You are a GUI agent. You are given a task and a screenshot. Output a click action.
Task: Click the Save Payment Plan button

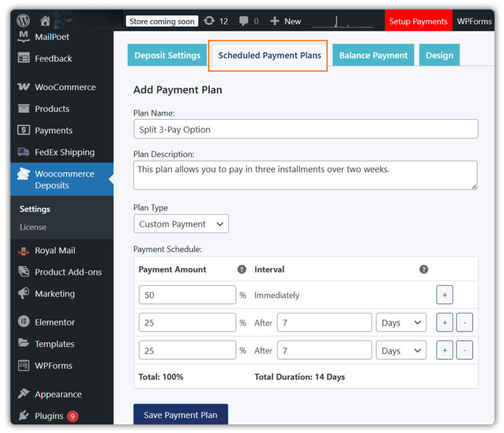pos(180,415)
